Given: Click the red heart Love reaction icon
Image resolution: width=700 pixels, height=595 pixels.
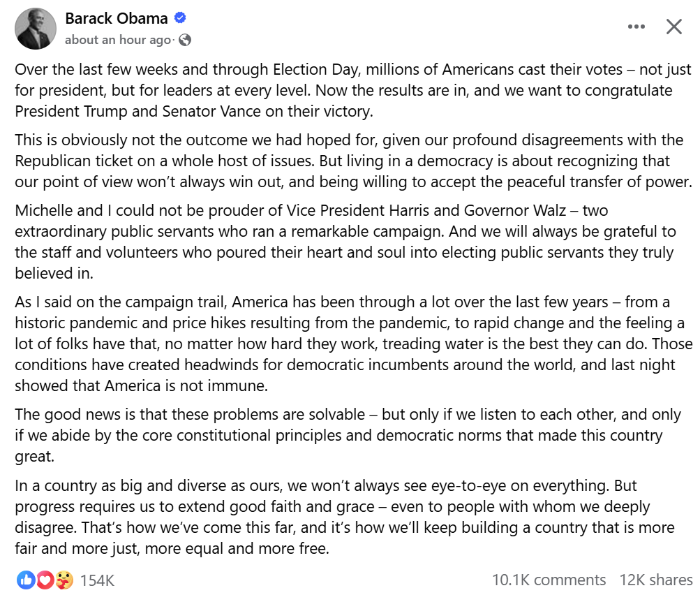Looking at the screenshot, I should [45, 580].
